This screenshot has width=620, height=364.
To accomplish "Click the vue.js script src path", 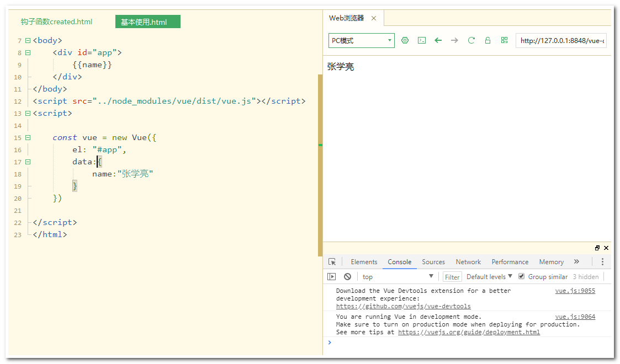I will pyautogui.click(x=174, y=101).
